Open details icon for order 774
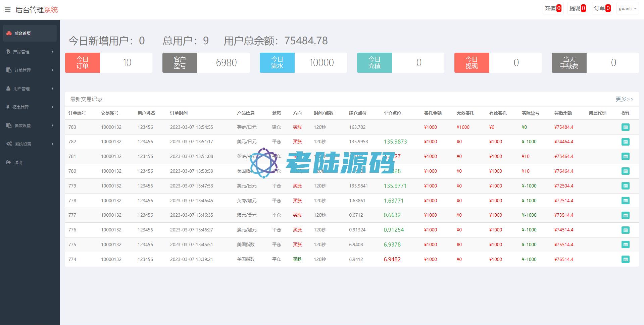Screen dimensions: 644x325 625,259
